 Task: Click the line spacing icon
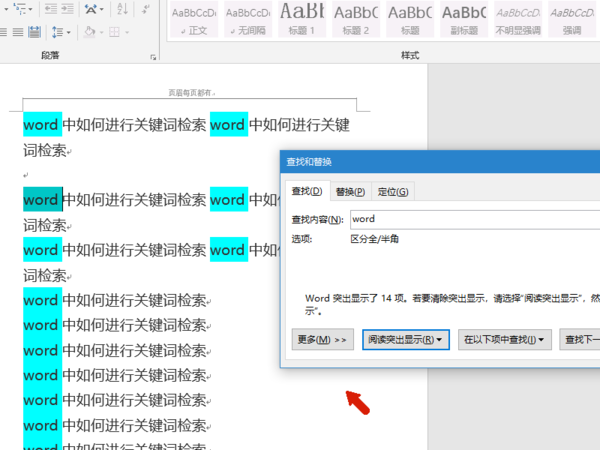click(57, 32)
